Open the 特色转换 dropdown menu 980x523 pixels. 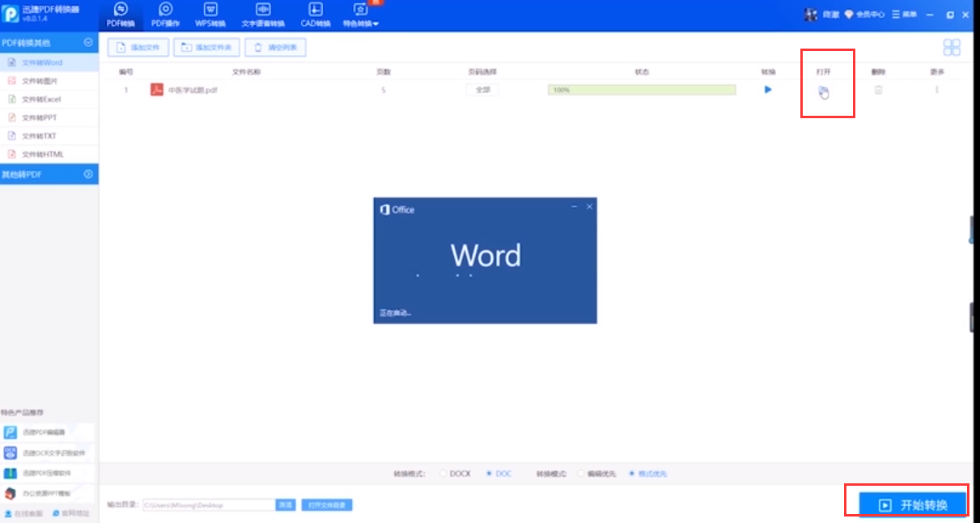361,15
